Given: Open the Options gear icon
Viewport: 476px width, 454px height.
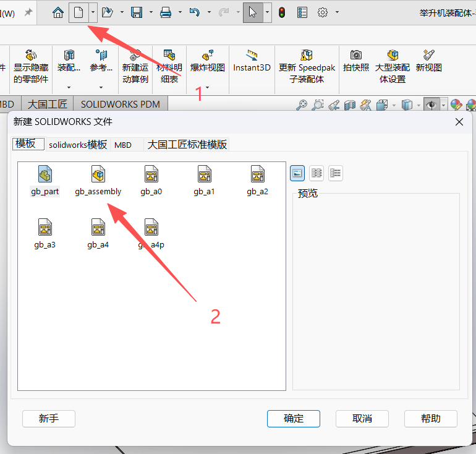Looking at the screenshot, I should click(x=322, y=12).
